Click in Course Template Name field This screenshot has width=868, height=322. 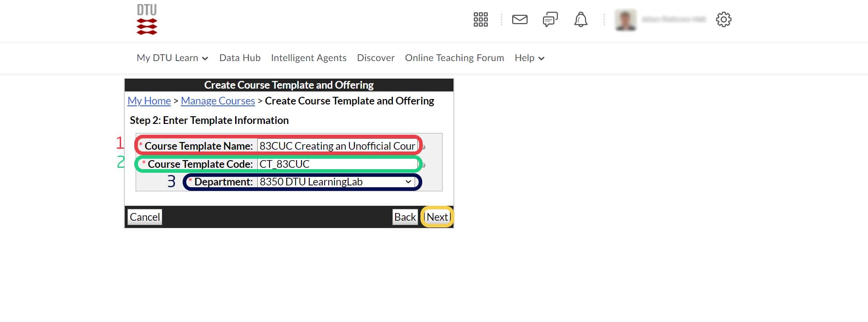coord(337,146)
